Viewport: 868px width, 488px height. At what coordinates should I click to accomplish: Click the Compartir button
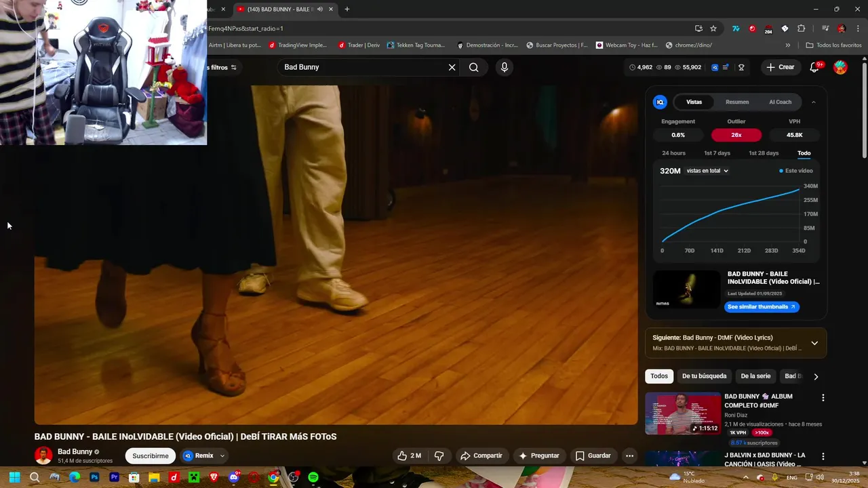coord(481,456)
